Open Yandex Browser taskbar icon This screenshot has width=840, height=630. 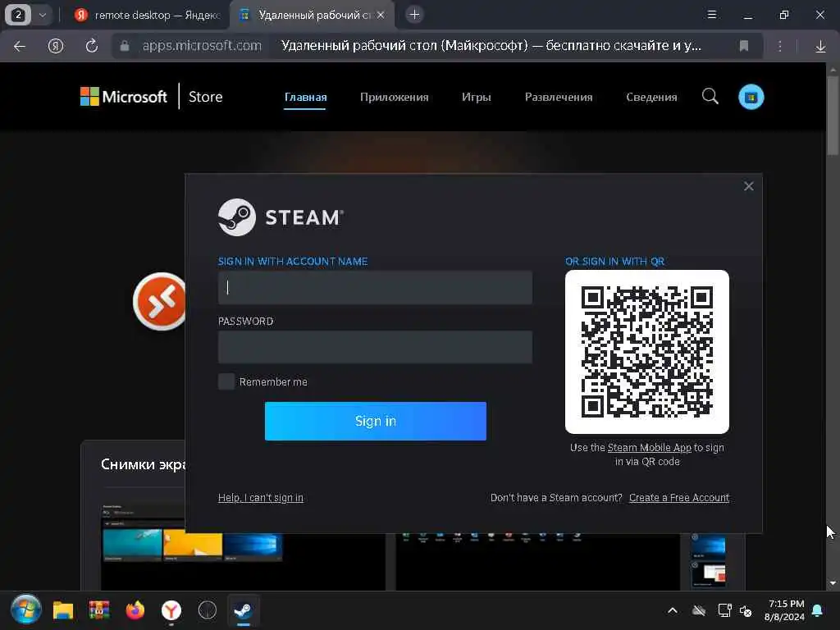tap(171, 610)
